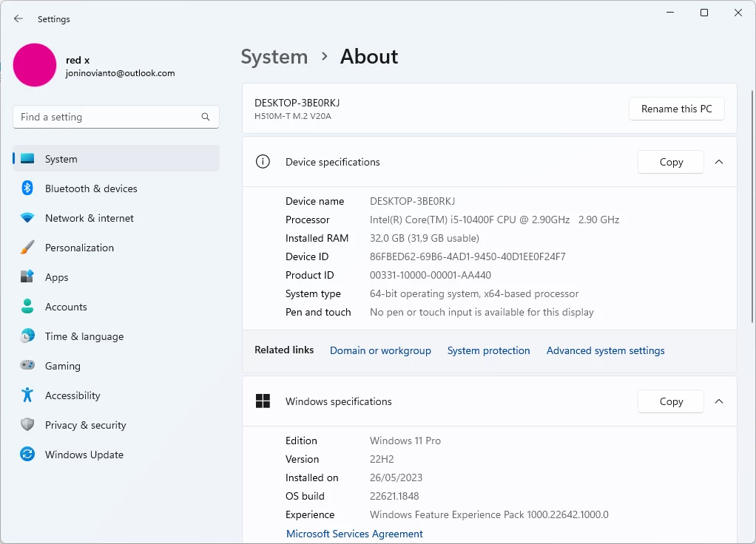The height and width of the screenshot is (544, 756).
Task: Open Bluetooth & devices settings
Action: click(x=115, y=188)
